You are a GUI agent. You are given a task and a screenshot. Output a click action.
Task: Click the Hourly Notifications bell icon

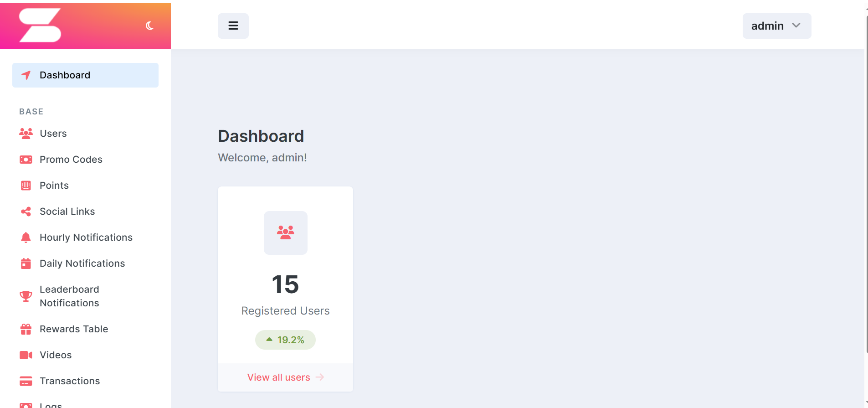26,238
